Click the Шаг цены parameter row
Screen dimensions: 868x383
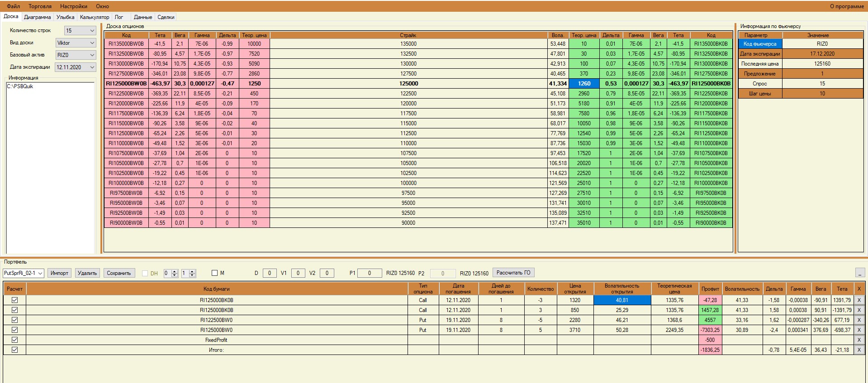[801, 94]
